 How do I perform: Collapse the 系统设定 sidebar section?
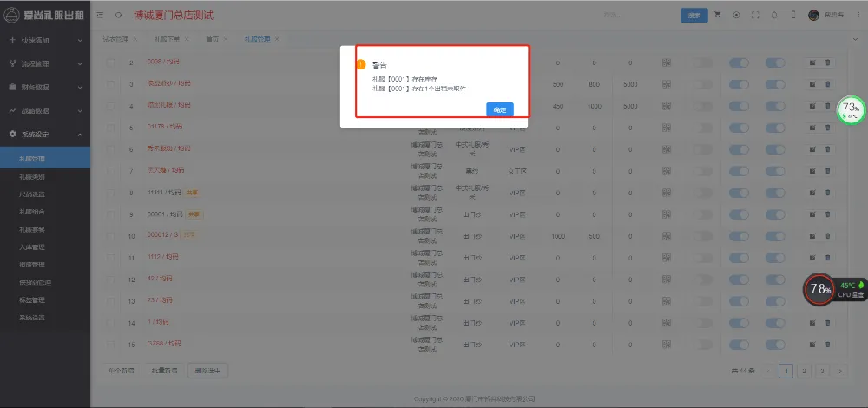click(x=43, y=134)
